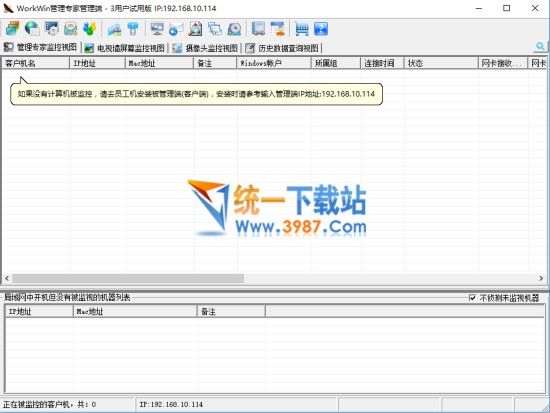550x413 pixels.
Task: Click the computer monitor toolbar icon
Action: coord(156,29)
